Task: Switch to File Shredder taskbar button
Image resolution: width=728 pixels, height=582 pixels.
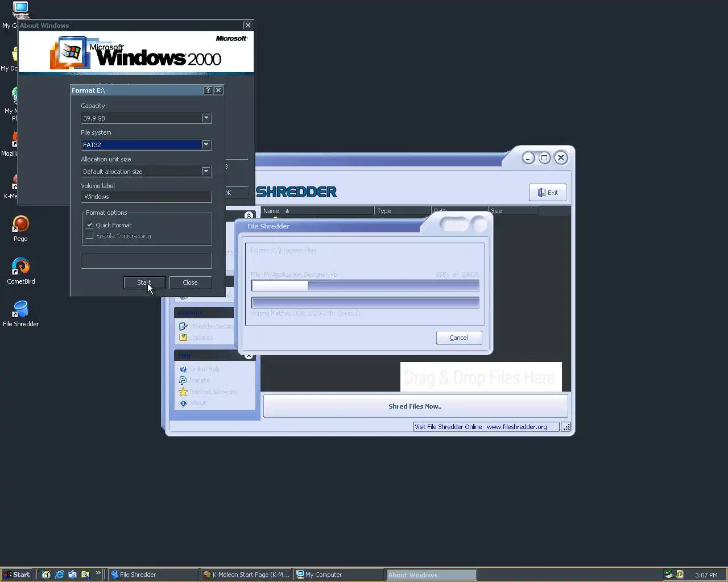Action: pos(154,575)
